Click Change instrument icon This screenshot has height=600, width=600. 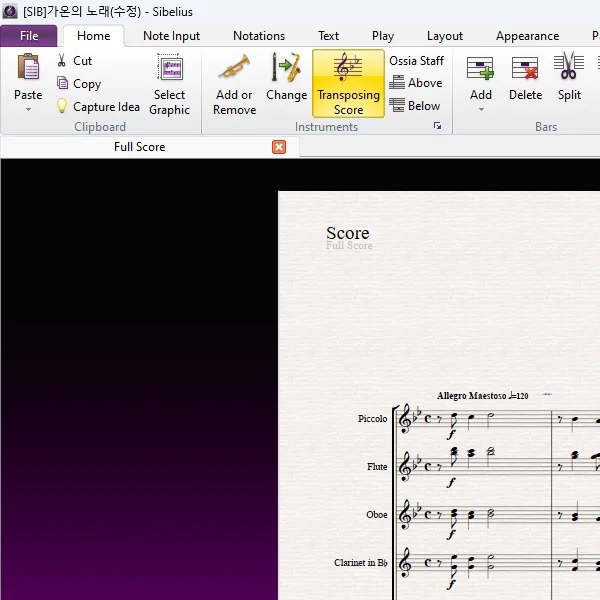pyautogui.click(x=286, y=68)
